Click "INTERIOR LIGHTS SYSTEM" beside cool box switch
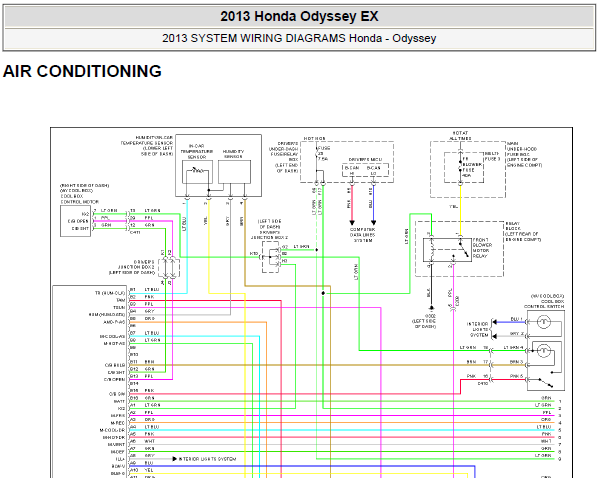 [478, 330]
